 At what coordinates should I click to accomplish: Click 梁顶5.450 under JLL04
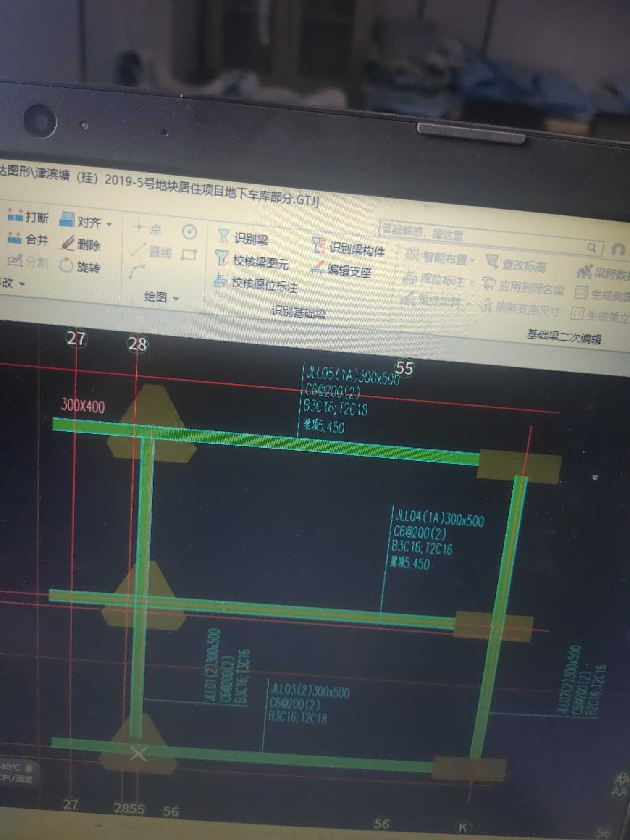pyautogui.click(x=410, y=563)
